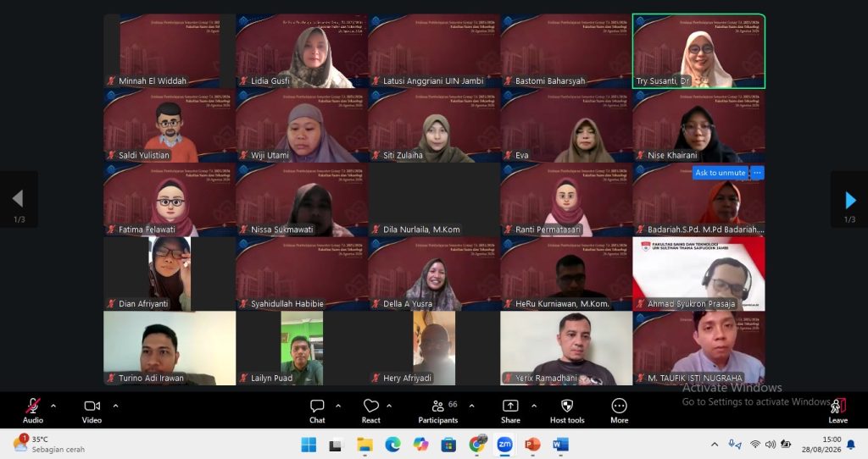Open Word from taskbar
The image size is (868, 459).
click(560, 445)
